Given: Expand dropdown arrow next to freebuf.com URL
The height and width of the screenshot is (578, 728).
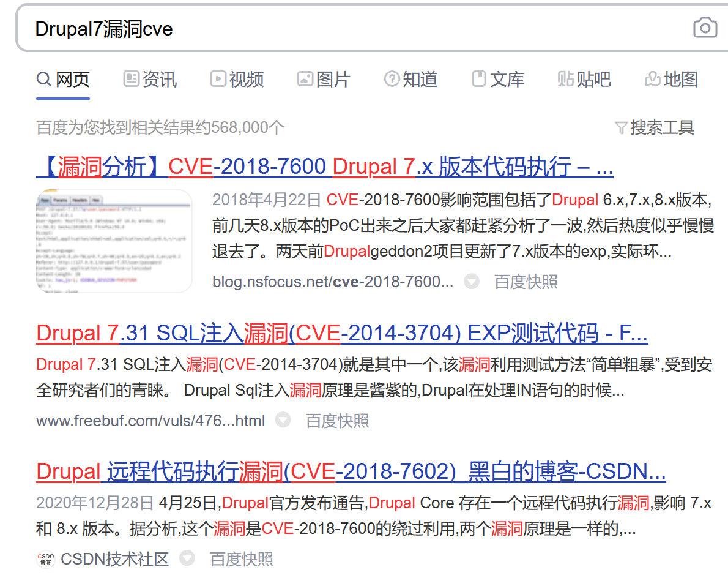Looking at the screenshot, I should [283, 421].
